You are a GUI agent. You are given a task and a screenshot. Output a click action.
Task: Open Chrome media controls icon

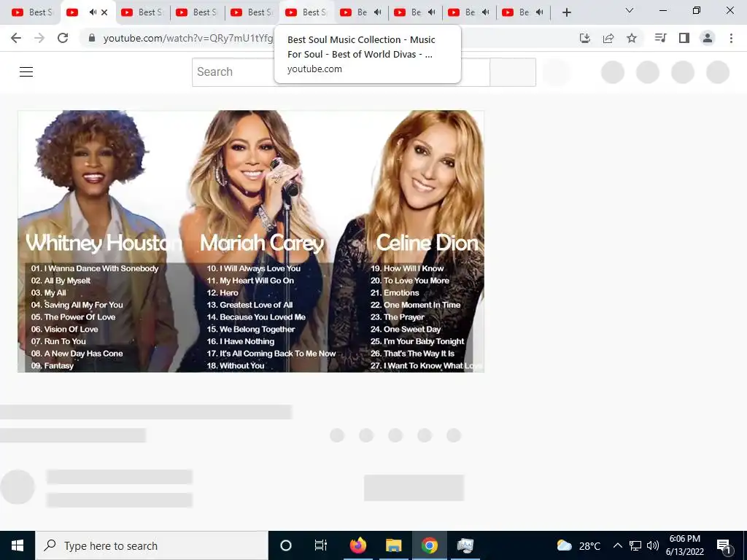(660, 38)
